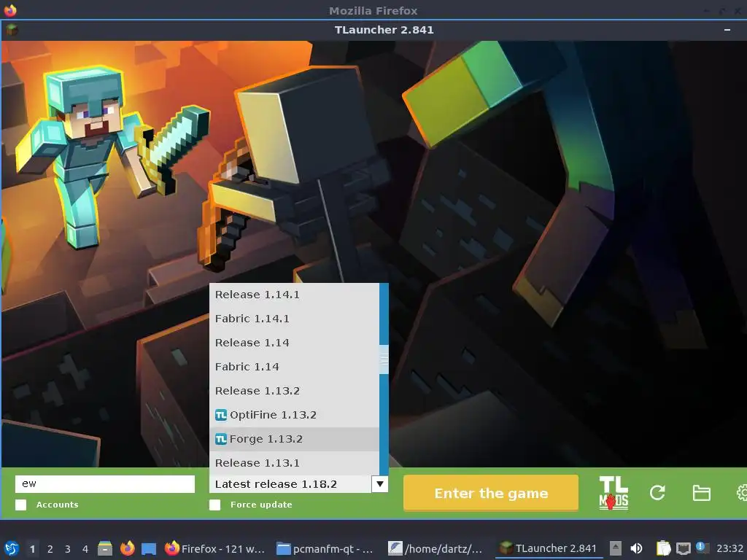This screenshot has height=560, width=747.
Task: Switch to virtual desktop 1
Action: click(32, 548)
